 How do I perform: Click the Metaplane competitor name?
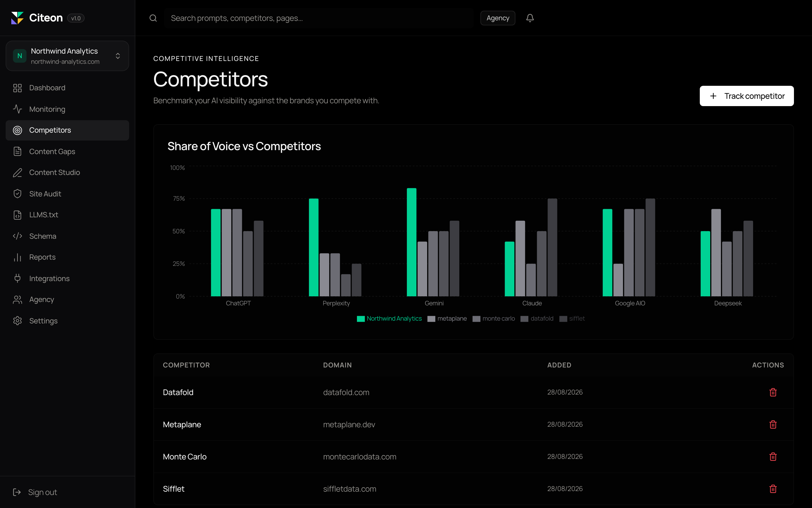pos(182,425)
